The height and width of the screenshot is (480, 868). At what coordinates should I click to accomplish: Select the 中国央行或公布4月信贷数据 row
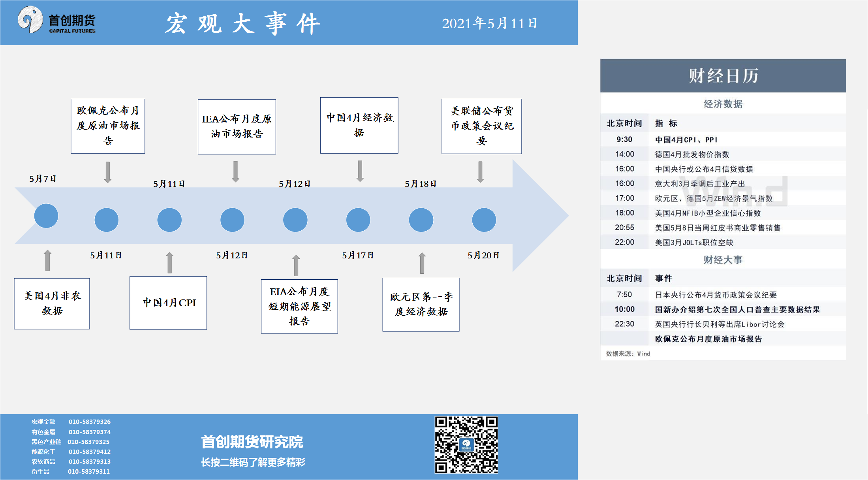click(x=723, y=169)
